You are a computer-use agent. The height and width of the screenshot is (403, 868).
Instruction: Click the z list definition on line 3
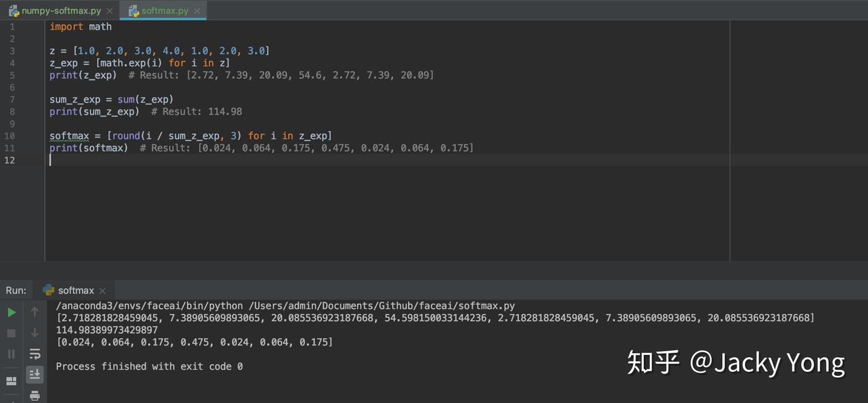pyautogui.click(x=160, y=51)
